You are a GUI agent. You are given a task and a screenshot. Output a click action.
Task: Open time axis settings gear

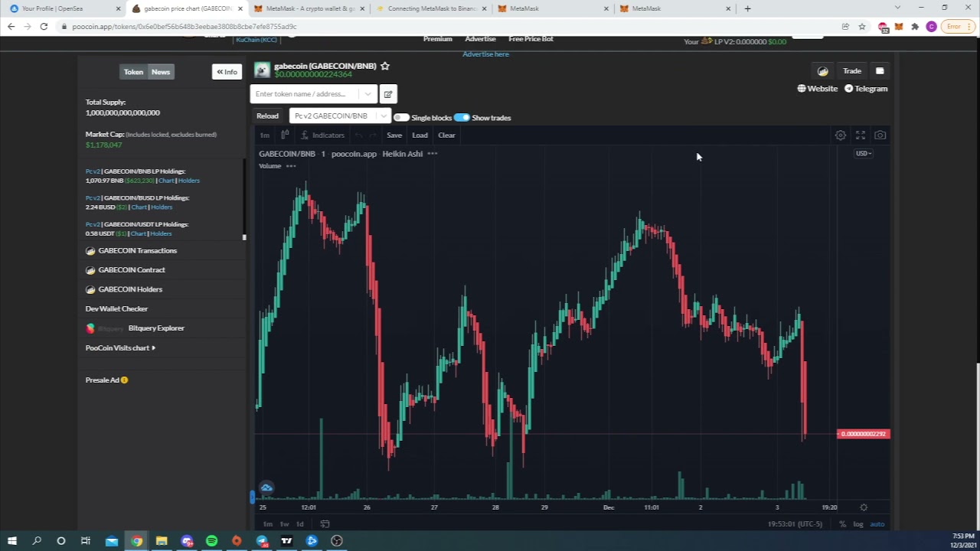(864, 507)
